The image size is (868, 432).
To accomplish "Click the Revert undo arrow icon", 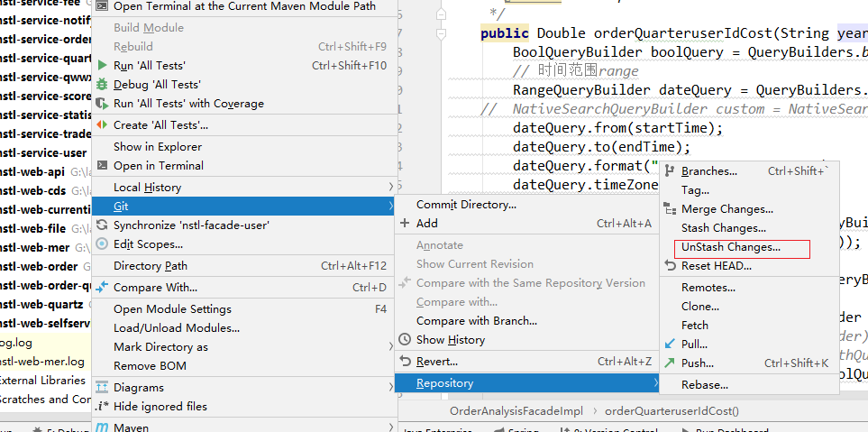I will coord(405,361).
